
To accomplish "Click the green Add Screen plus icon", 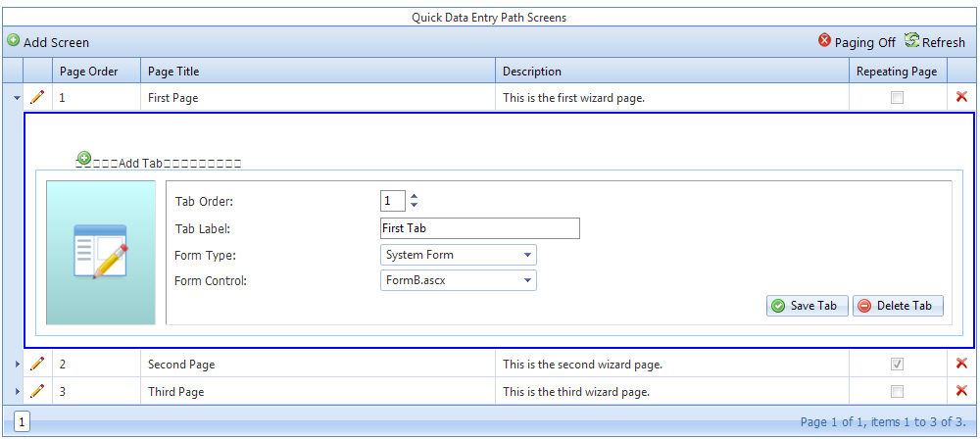I will tap(14, 41).
